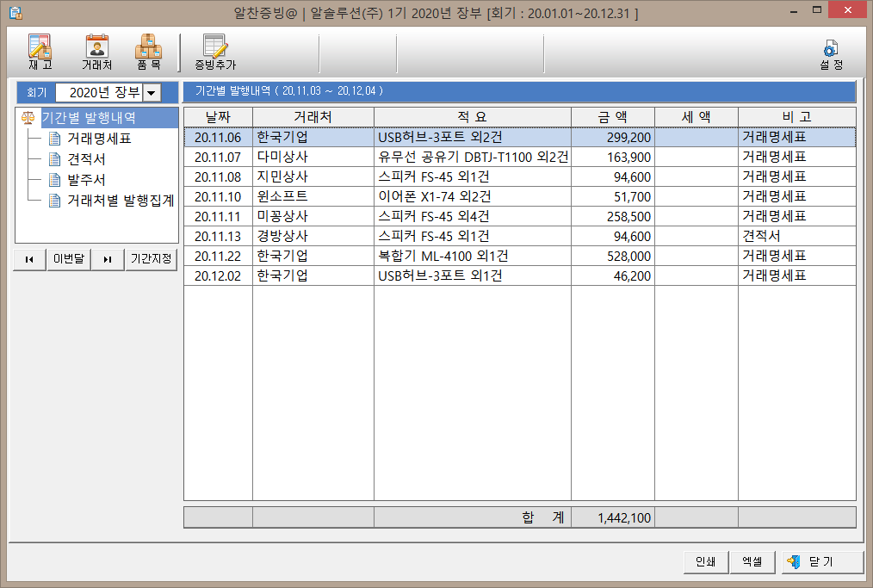Viewport: 873px width, 588px height.
Task: Sort by the 날짜 column header
Action: point(219,117)
